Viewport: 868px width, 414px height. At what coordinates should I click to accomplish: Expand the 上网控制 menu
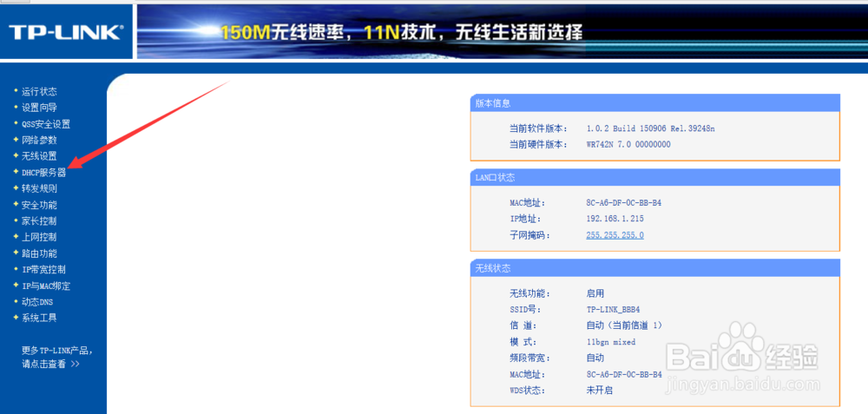[x=39, y=237]
